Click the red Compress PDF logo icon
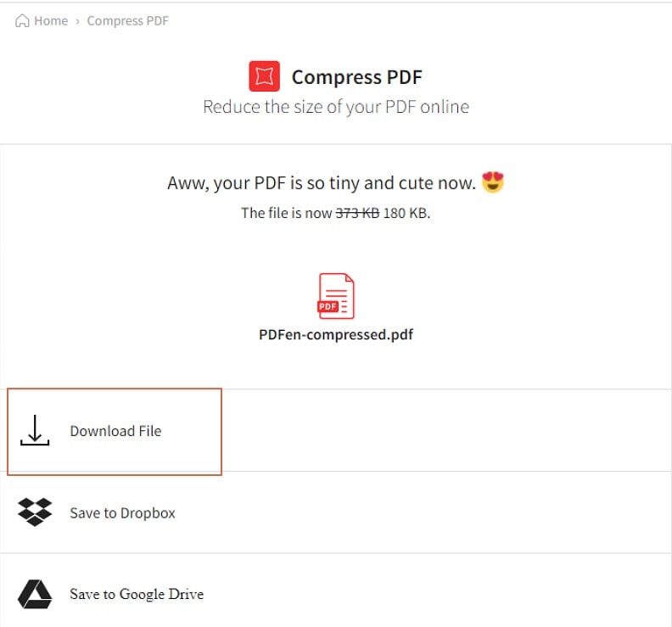 click(265, 76)
